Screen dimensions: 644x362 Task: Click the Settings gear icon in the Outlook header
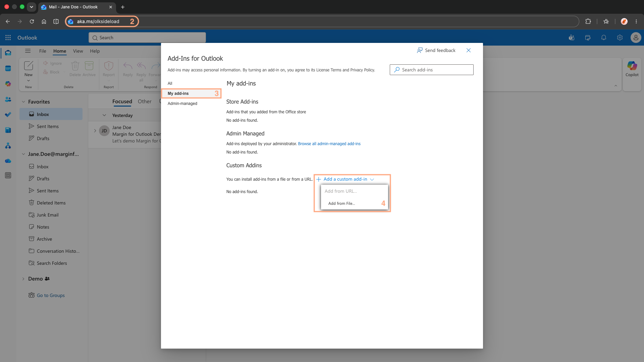(x=620, y=38)
